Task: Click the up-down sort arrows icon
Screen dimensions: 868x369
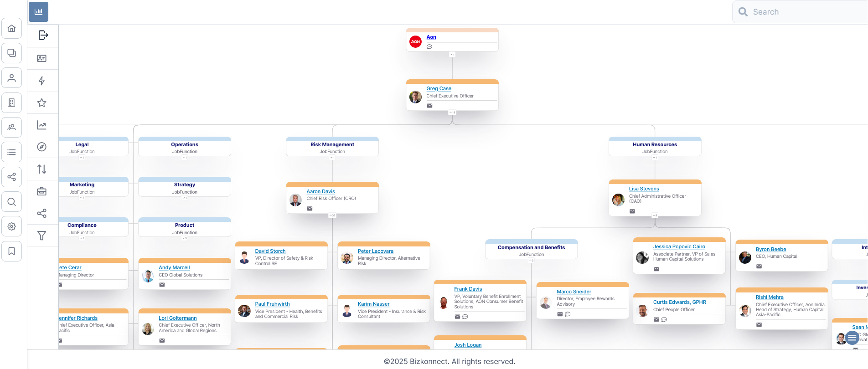Action: tap(41, 169)
